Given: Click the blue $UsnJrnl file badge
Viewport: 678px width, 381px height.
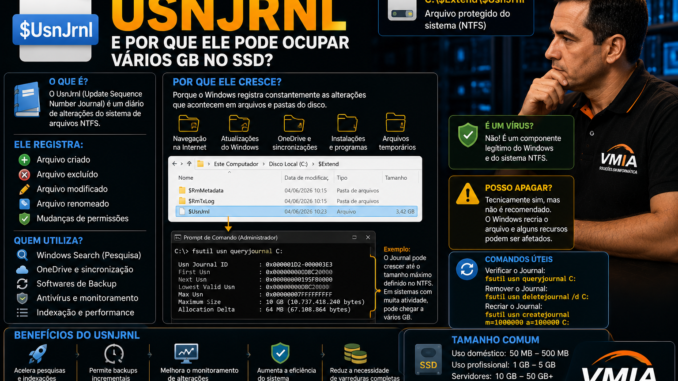Looking at the screenshot, I should (x=55, y=30).
